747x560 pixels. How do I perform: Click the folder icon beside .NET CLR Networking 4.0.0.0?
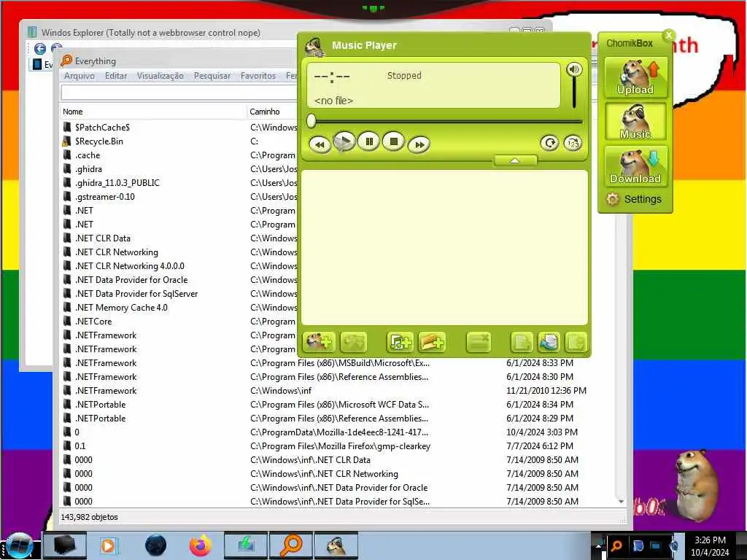click(x=67, y=265)
